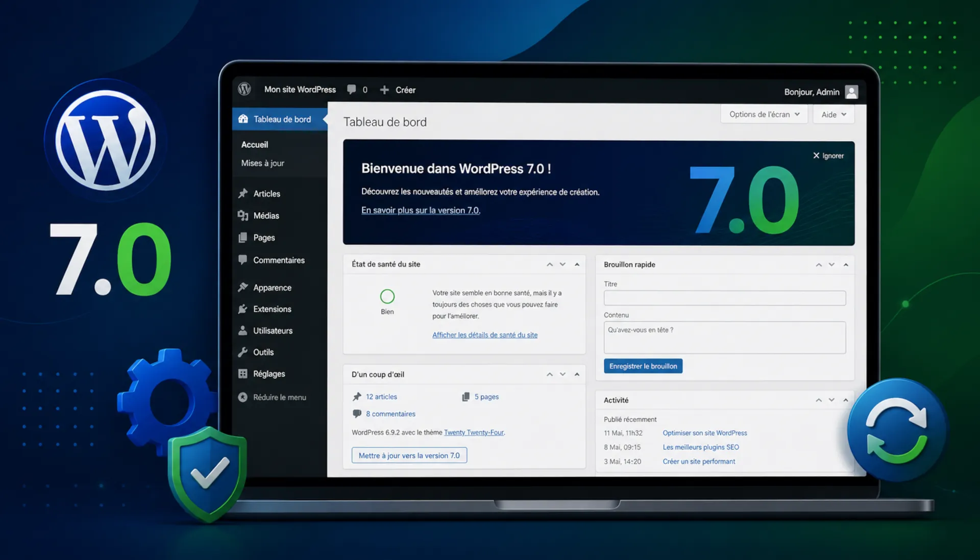The image size is (980, 560).
Task: Open the 12 articles link
Action: (x=381, y=396)
